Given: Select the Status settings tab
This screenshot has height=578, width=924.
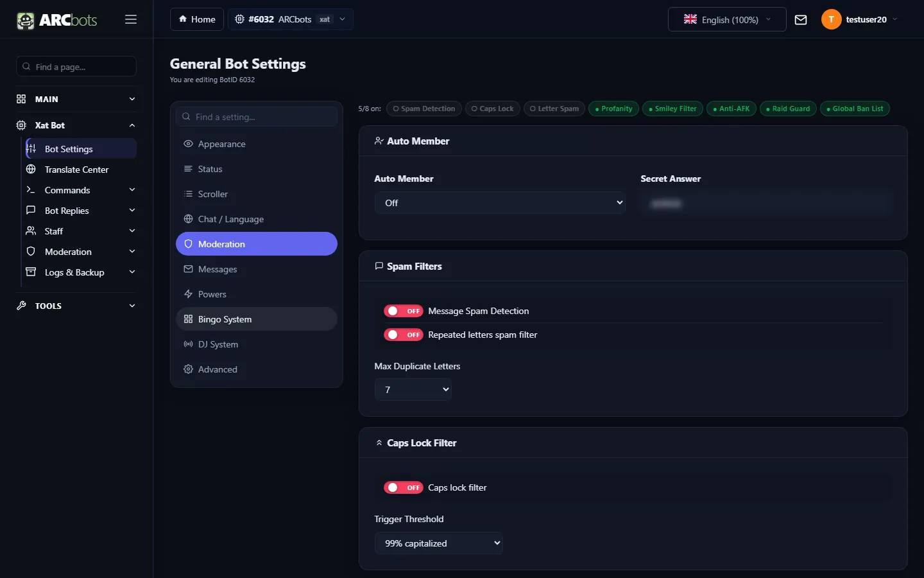Looking at the screenshot, I should (257, 169).
